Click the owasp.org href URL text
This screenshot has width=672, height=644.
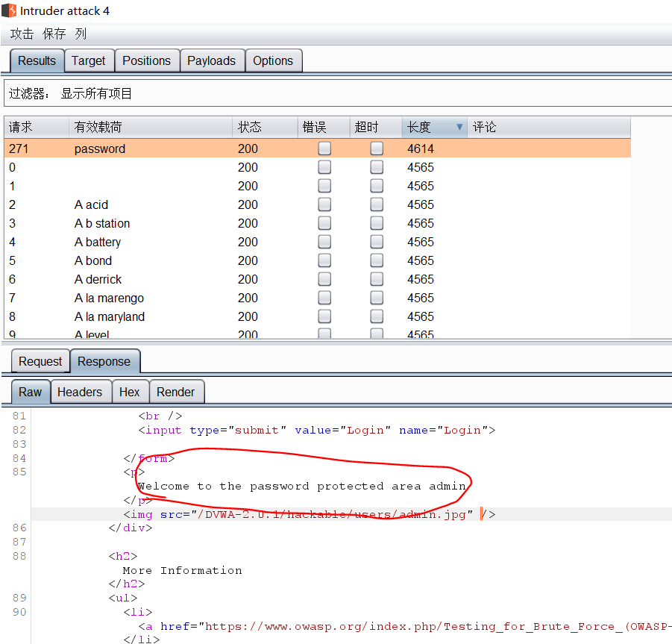tap(438, 626)
